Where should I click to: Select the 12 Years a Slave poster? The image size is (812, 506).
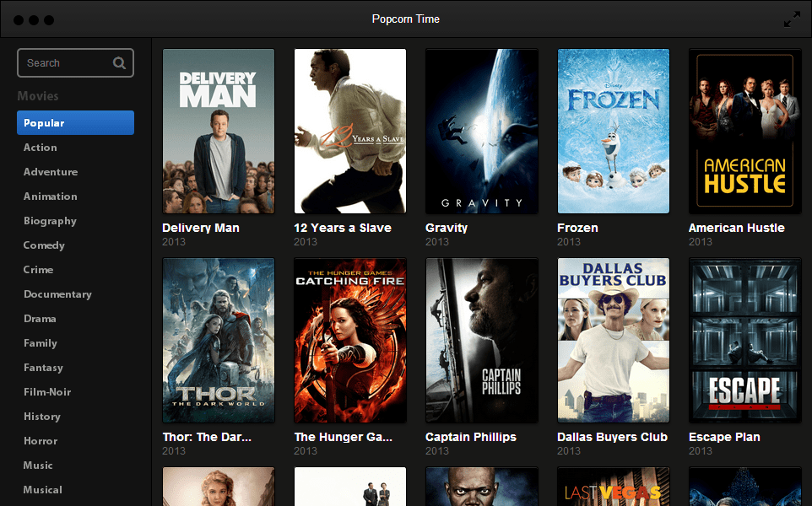pyautogui.click(x=350, y=131)
